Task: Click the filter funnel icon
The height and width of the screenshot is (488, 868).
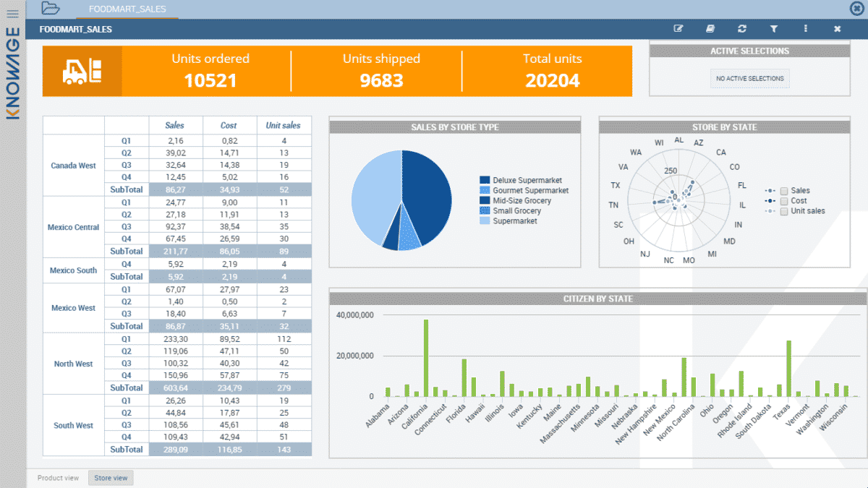Action: pyautogui.click(x=773, y=29)
